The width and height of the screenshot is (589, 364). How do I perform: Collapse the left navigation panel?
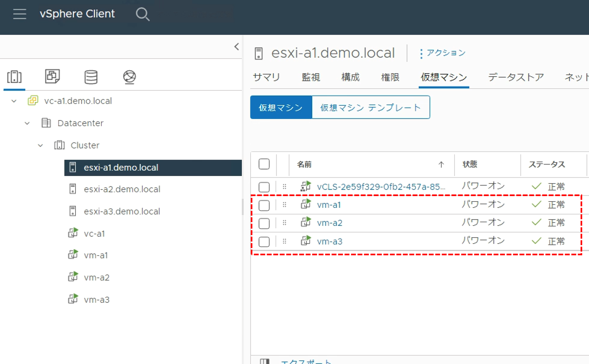point(237,47)
